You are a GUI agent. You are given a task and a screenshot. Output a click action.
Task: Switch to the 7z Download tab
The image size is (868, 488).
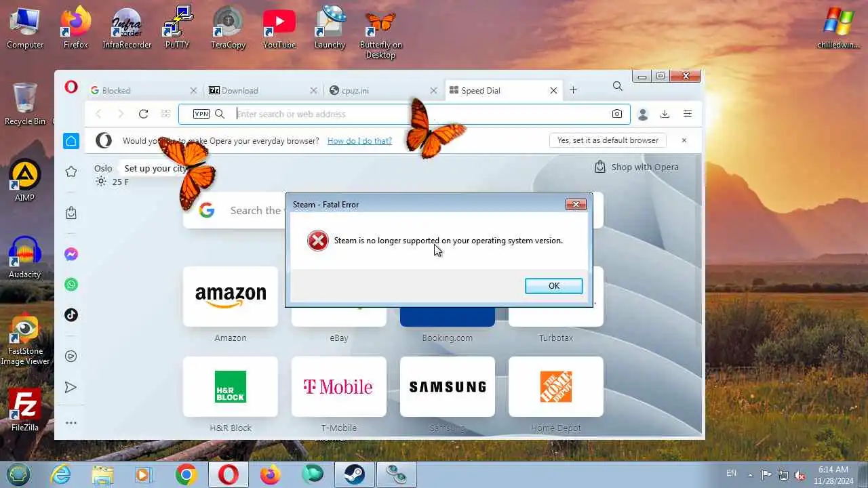click(x=263, y=90)
